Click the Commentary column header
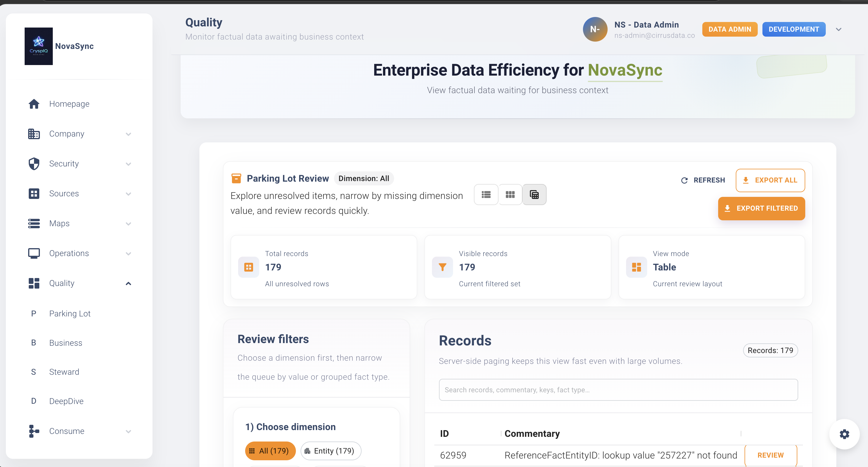Screen dimensions: 868x467 (x=532, y=434)
